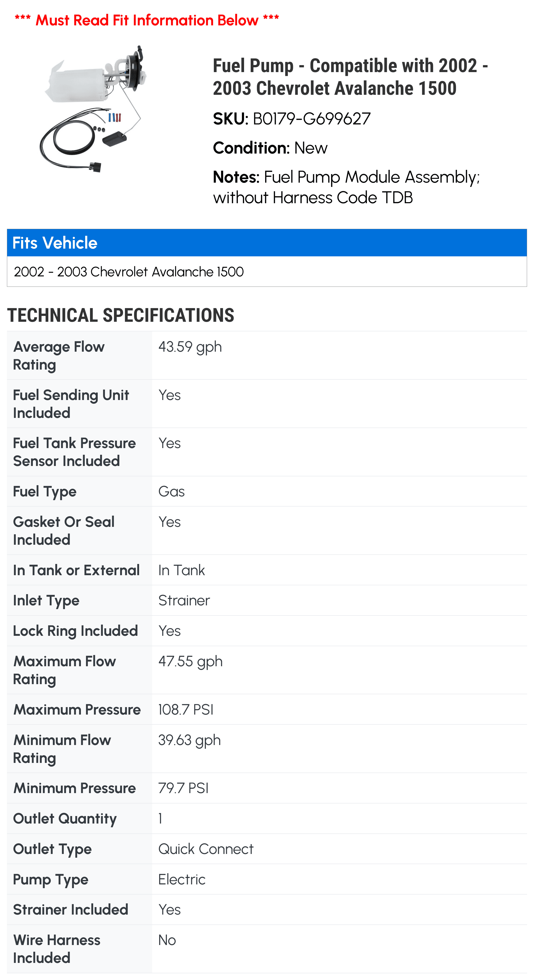This screenshot has height=980, width=534.
Task: Click the Maximum Pressure 108.7 PSI value
Action: (186, 709)
